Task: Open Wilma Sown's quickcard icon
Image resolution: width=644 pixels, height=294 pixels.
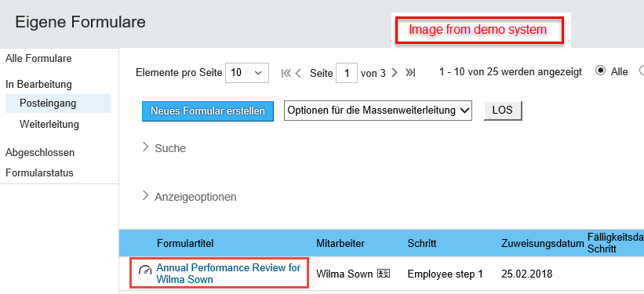Action: [384, 274]
